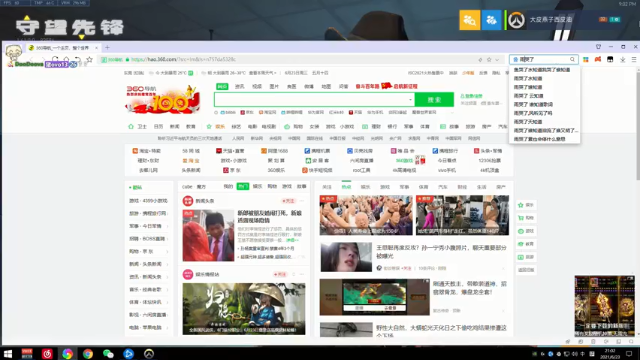The height and width of the screenshot is (360, 640).
Task: Bookmark page with toolbar star beside undo arrow
Action: coord(89,60)
